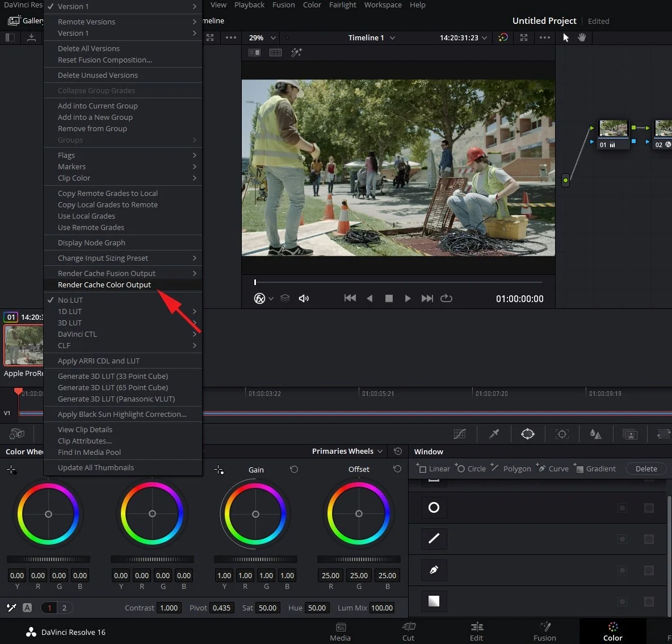Open the Custom Curves palette
Viewport: 672px width, 644px height.
coord(460,434)
